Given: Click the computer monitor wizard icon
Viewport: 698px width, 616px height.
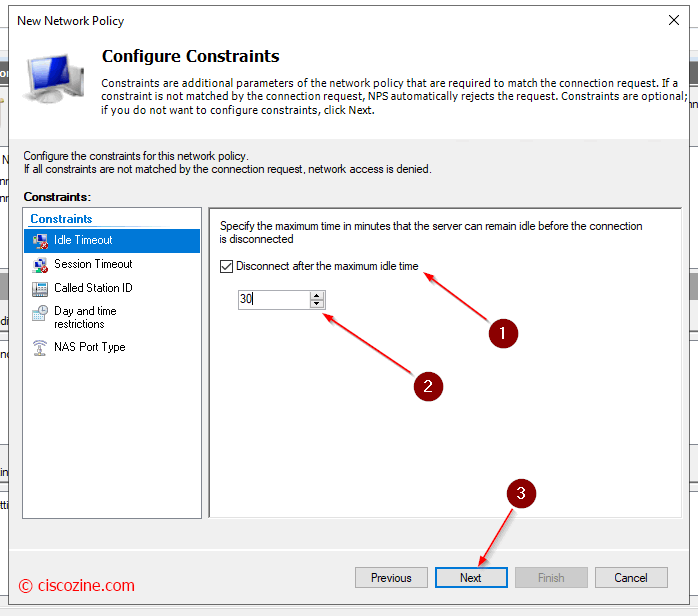Looking at the screenshot, I should click(55, 79).
